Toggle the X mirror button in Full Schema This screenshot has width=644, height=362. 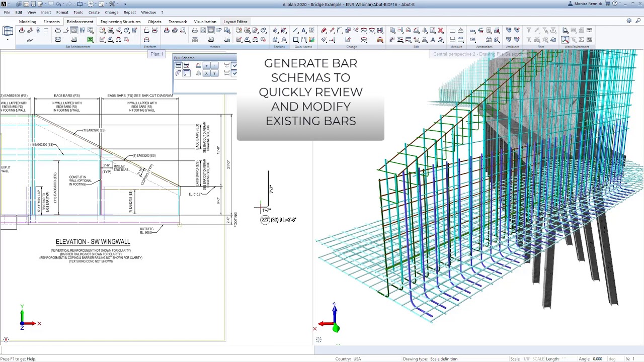206,73
